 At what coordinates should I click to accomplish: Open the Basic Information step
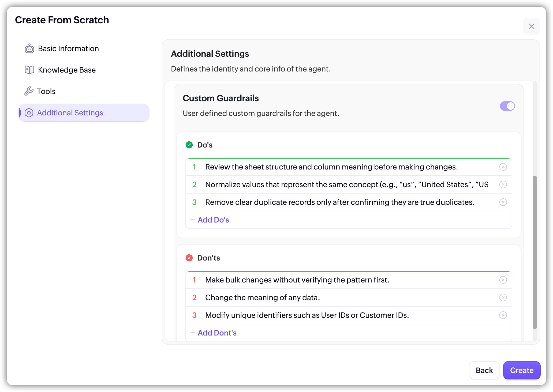click(68, 48)
